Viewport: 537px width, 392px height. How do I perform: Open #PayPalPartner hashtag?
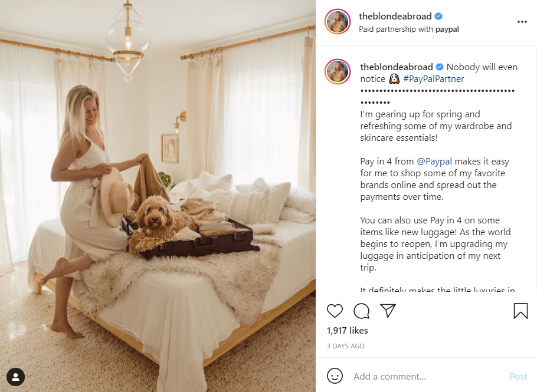(x=434, y=79)
